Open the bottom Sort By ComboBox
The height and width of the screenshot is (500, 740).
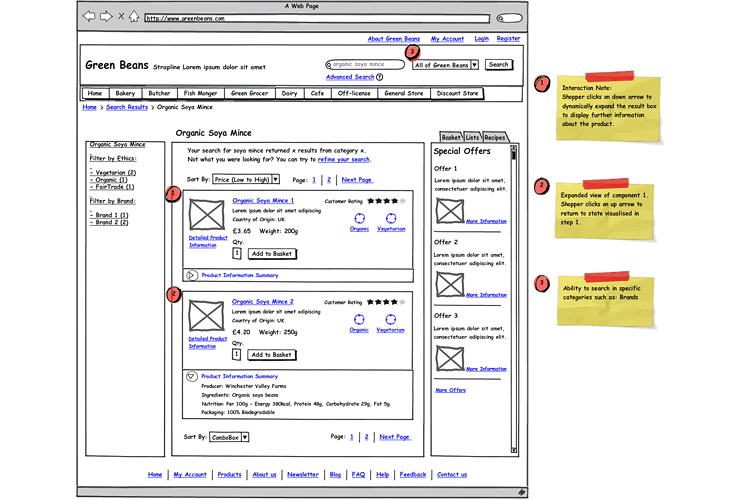pos(245,437)
